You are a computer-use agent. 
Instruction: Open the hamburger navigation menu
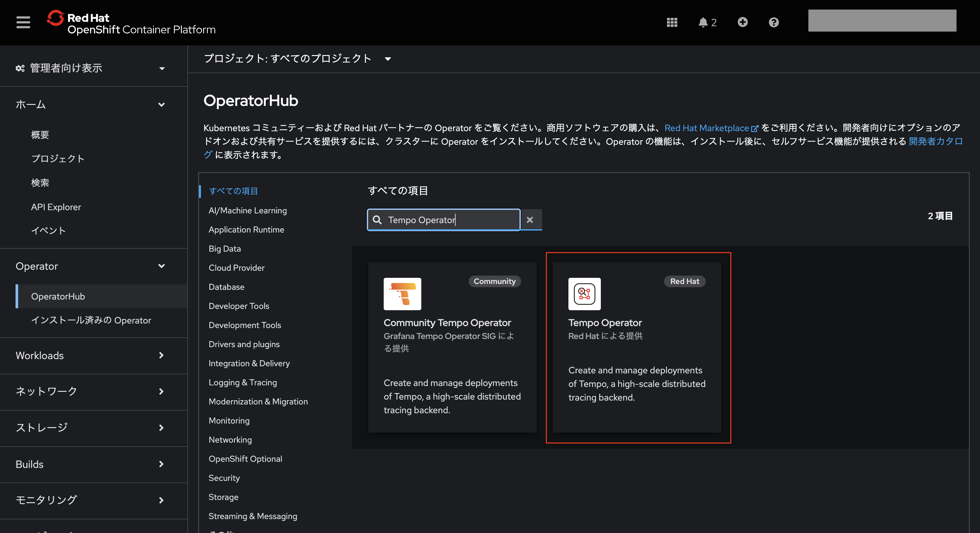point(23,22)
